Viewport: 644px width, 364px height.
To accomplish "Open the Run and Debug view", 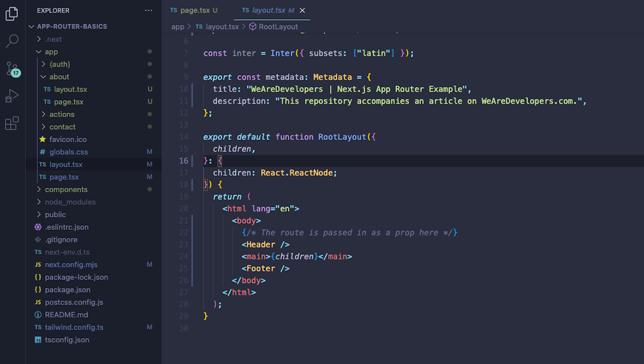I will pos(12,96).
